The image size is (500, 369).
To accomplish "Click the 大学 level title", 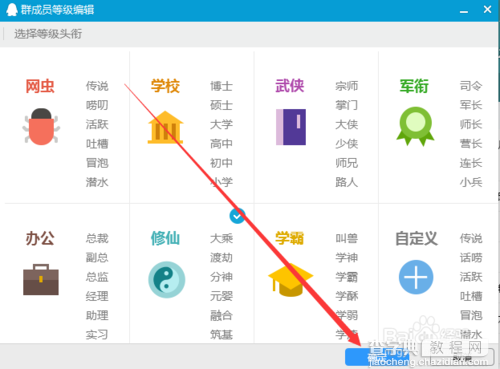I will [x=221, y=124].
